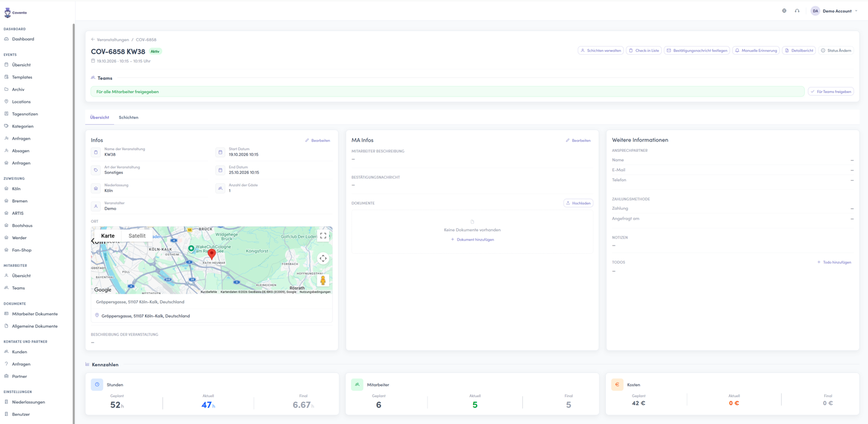The width and height of the screenshot is (868, 424).
Task: Open the Demo Account dropdown
Action: pyautogui.click(x=834, y=11)
